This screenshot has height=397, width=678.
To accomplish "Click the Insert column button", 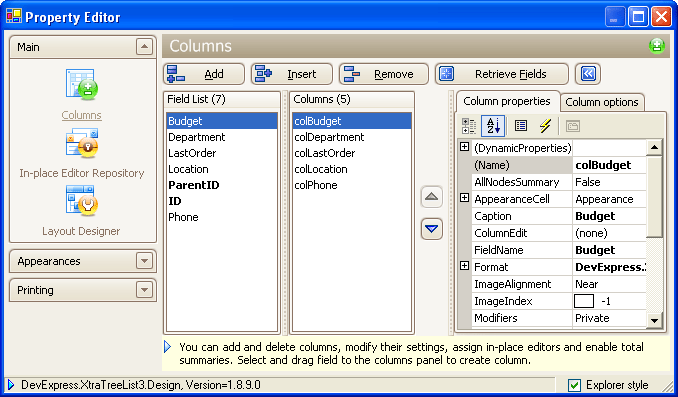I will point(292,74).
